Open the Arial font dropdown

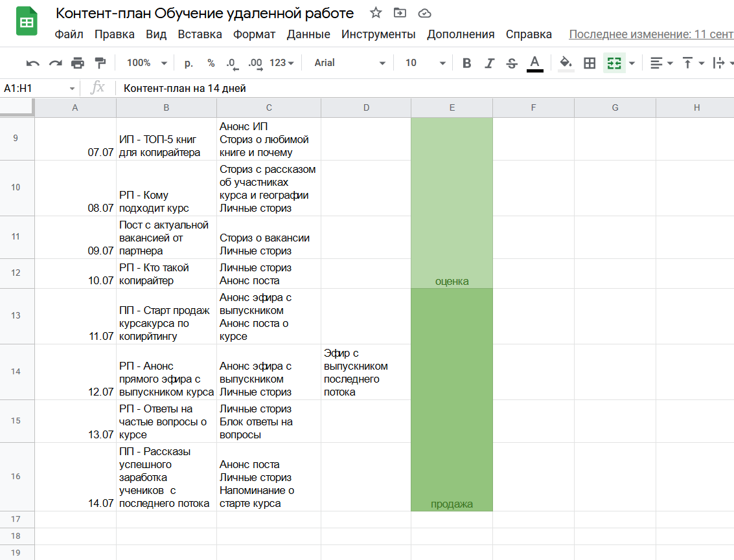(349, 63)
